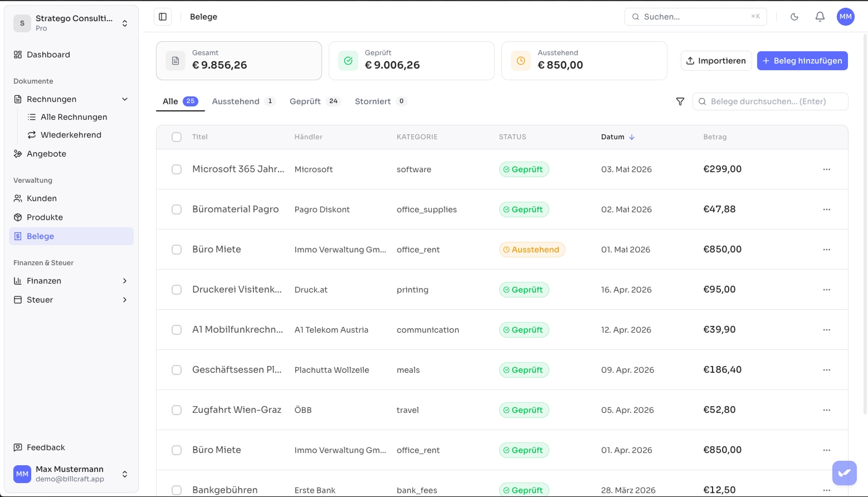Click the vertical page scrollbar
The image size is (868, 497).
click(x=865, y=223)
